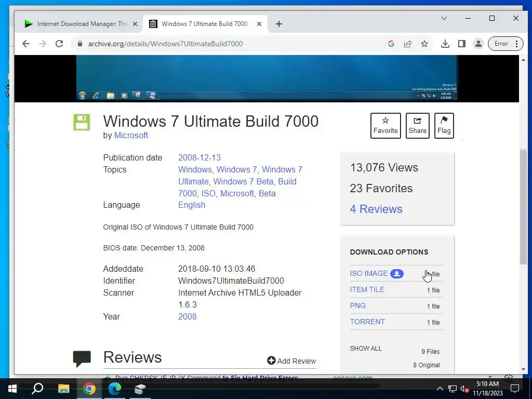Show hidden system tray icons

pyautogui.click(x=440, y=389)
